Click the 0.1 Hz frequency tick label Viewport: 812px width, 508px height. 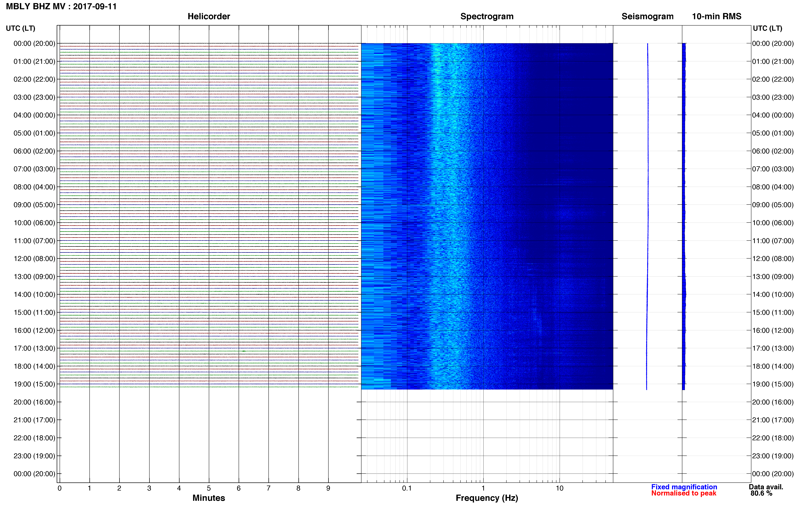pos(407,488)
